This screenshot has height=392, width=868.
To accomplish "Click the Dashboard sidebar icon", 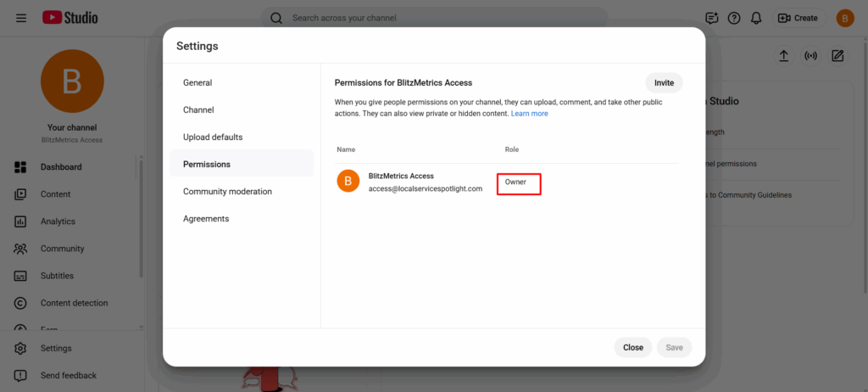I will (21, 167).
